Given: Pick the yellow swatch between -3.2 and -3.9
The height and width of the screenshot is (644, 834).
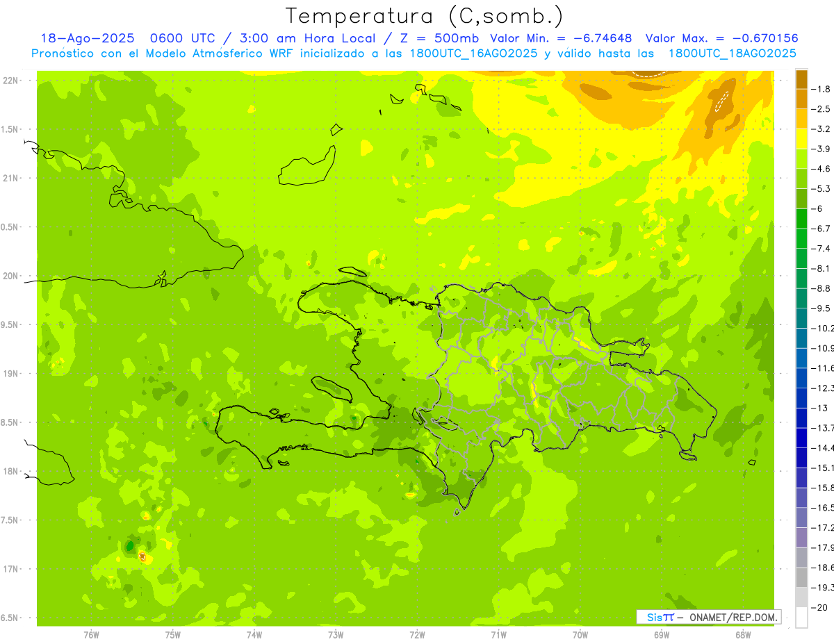Looking at the screenshot, I should click(x=801, y=139).
